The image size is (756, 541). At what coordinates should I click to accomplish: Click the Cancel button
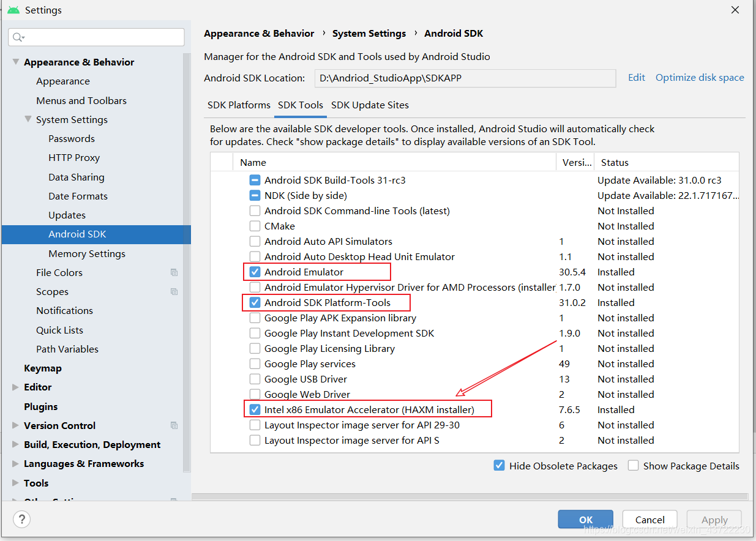tap(649, 520)
